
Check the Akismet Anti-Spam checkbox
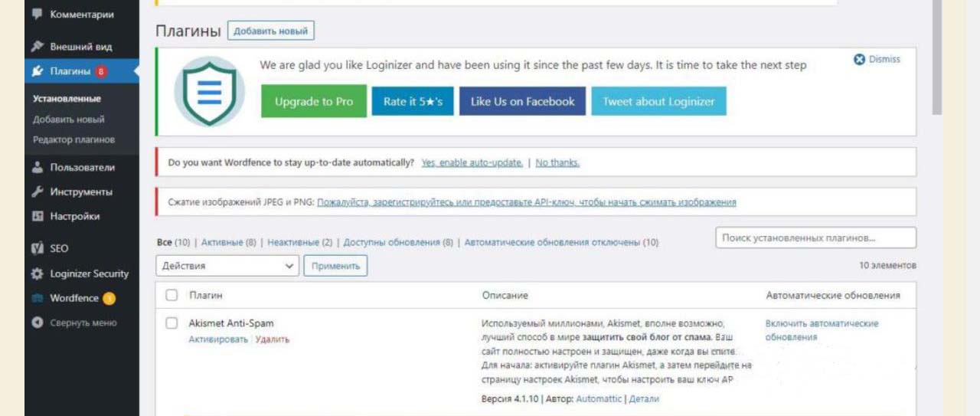click(171, 323)
